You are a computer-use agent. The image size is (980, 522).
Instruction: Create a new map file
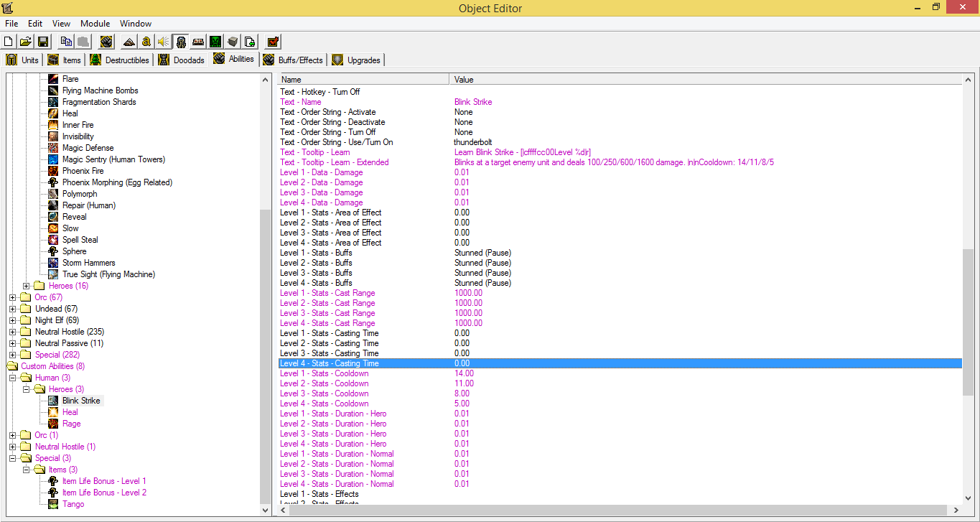coord(9,42)
